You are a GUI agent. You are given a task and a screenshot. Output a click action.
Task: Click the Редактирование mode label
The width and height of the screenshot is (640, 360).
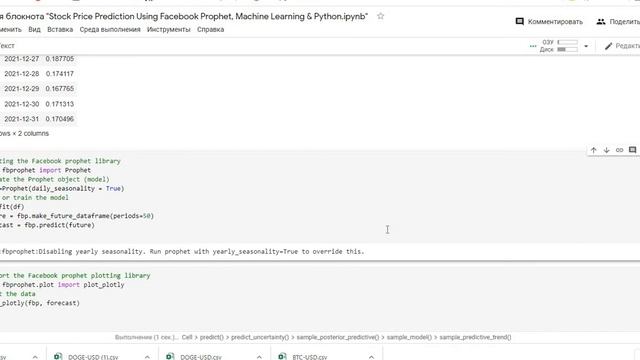click(627, 46)
